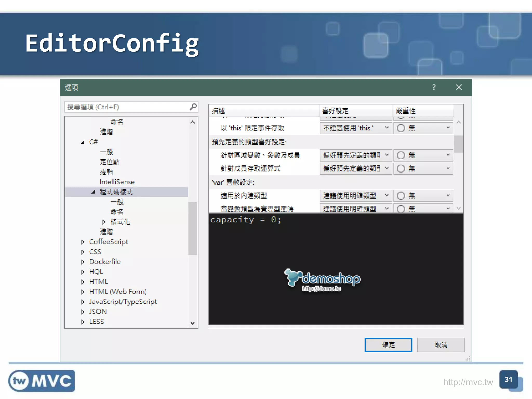Expand the Dockerfile node

[83, 262]
